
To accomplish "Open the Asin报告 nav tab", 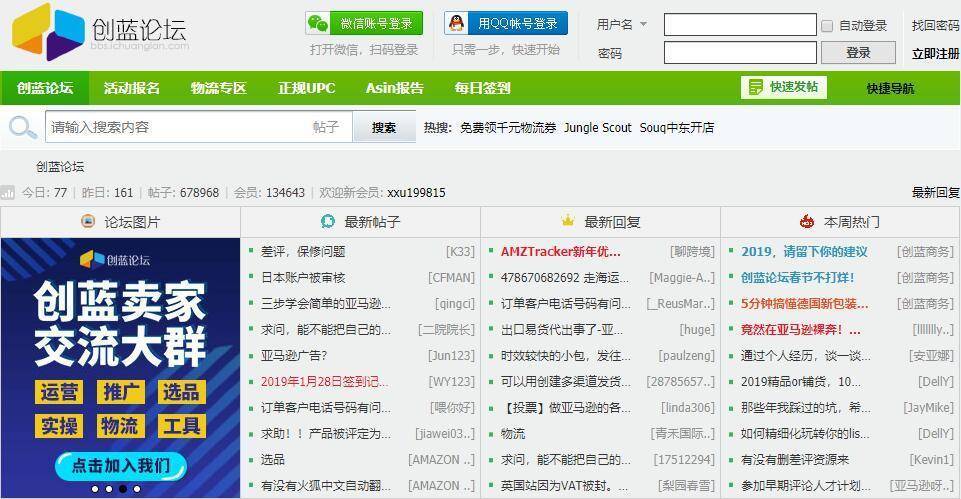I will (395, 88).
